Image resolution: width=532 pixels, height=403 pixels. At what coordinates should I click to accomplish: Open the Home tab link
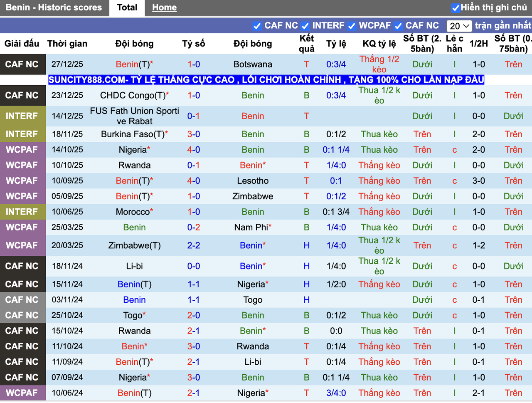[x=164, y=7]
